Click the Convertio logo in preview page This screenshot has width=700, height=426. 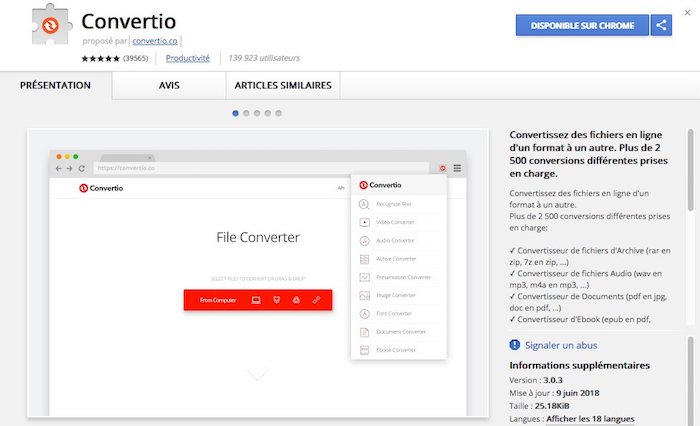click(101, 188)
